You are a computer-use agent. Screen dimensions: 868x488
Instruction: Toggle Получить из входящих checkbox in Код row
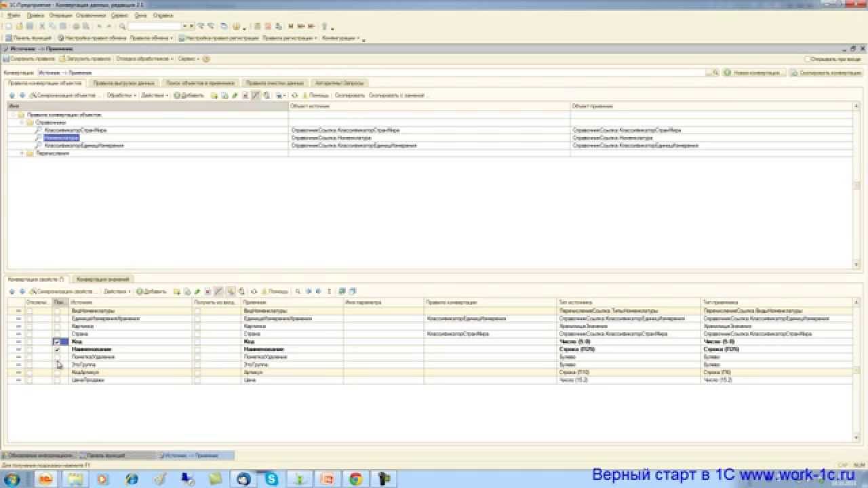coord(197,342)
